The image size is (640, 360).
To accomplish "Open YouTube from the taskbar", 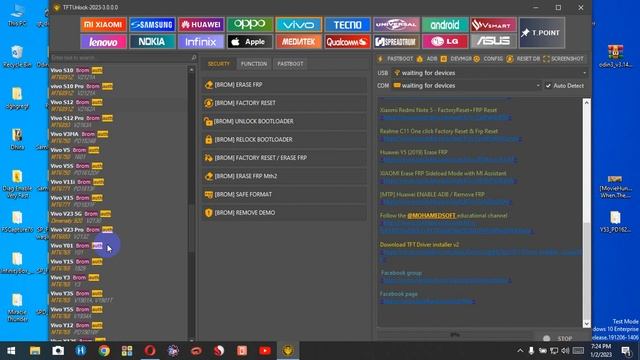I will tap(265, 351).
